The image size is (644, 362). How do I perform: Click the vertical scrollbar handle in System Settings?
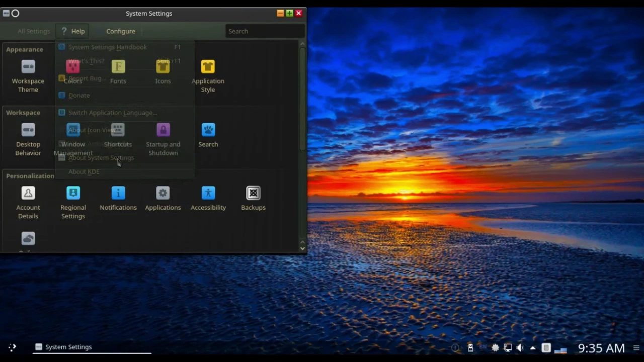click(x=302, y=99)
